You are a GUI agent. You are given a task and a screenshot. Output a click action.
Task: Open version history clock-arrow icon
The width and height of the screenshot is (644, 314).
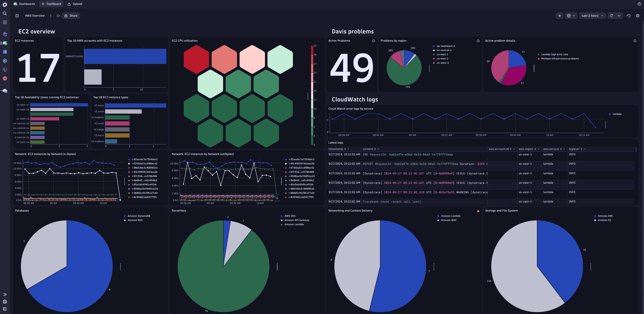tap(629, 16)
